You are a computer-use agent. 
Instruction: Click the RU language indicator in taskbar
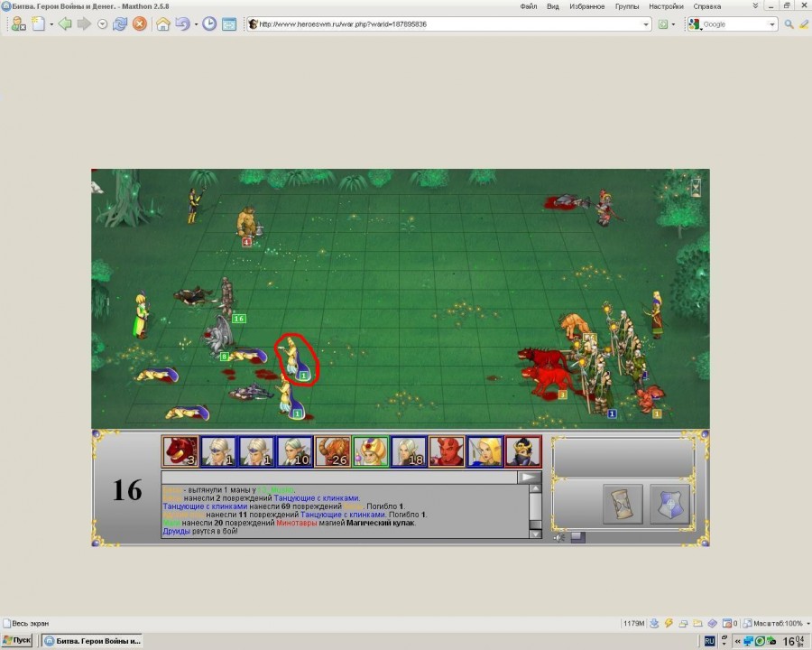pos(709,641)
